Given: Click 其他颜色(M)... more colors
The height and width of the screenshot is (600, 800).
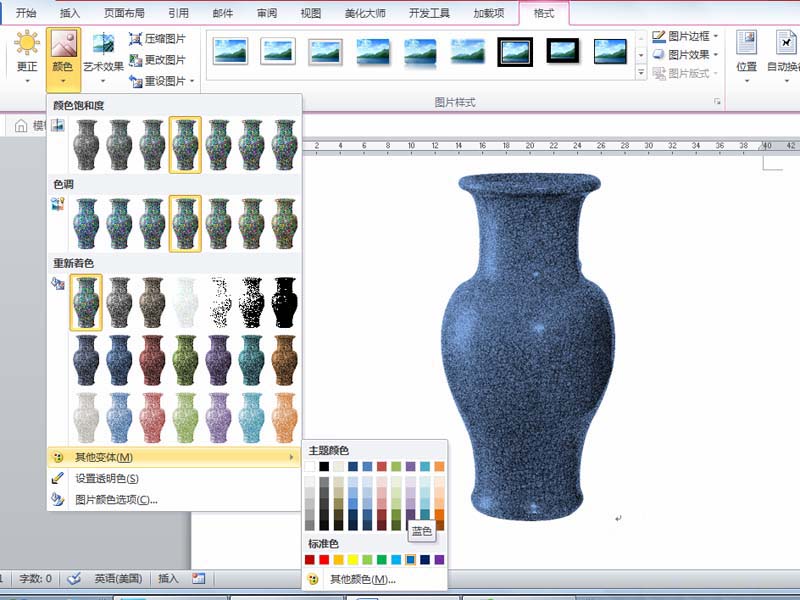Looking at the screenshot, I should click(364, 579).
